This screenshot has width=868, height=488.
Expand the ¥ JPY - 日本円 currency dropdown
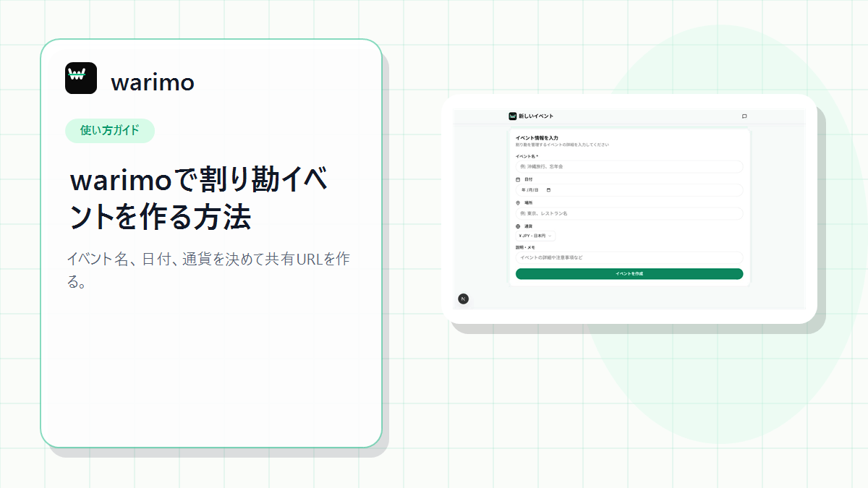point(535,236)
